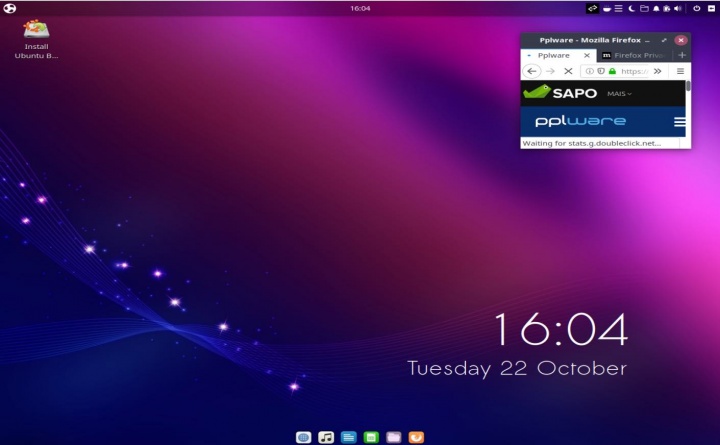Screen dimensions: 720x445
Task: Open notifications bell in top panel
Action: tap(656, 8)
